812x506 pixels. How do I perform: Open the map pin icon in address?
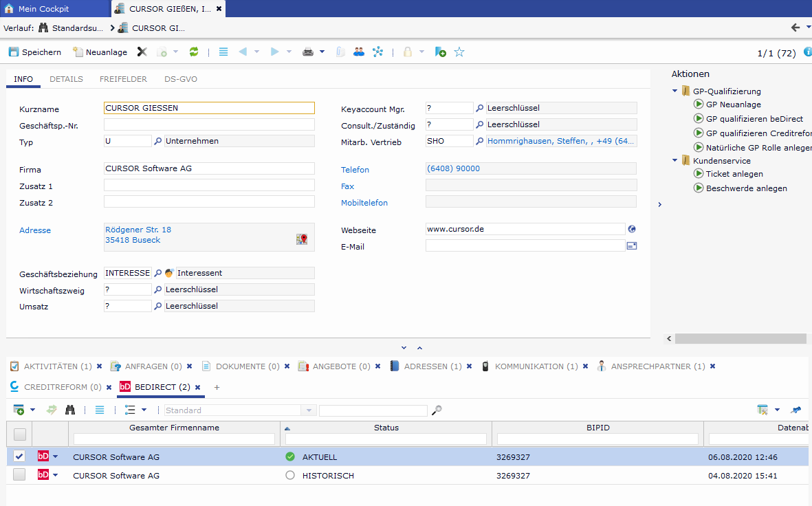click(x=302, y=239)
